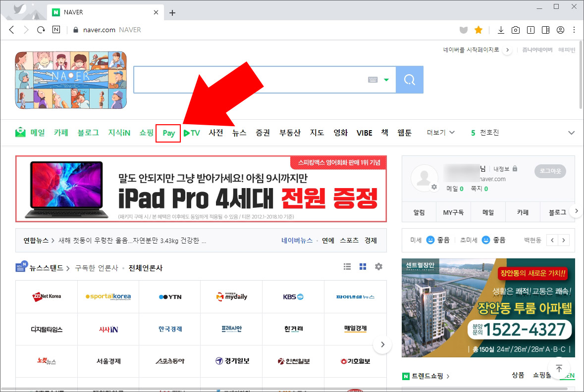This screenshot has height=392, width=584.
Task: Go to previous weather location arrow
Action: click(552, 240)
